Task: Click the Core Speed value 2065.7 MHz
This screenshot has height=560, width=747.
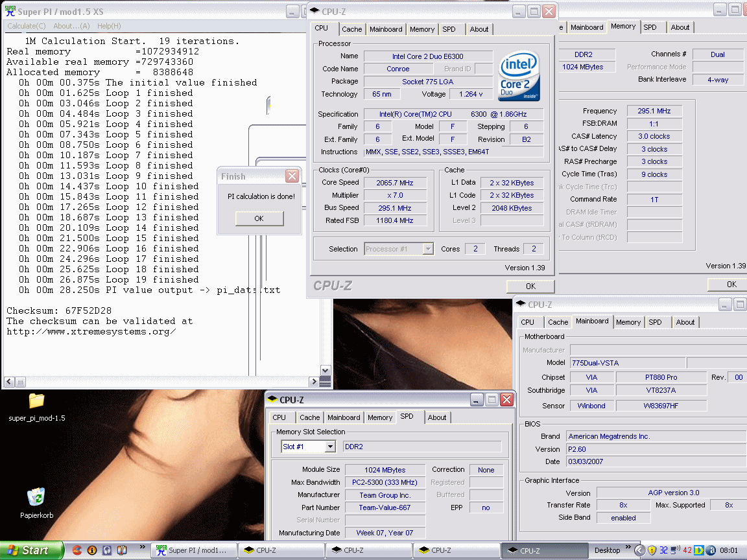Action: [x=395, y=182]
